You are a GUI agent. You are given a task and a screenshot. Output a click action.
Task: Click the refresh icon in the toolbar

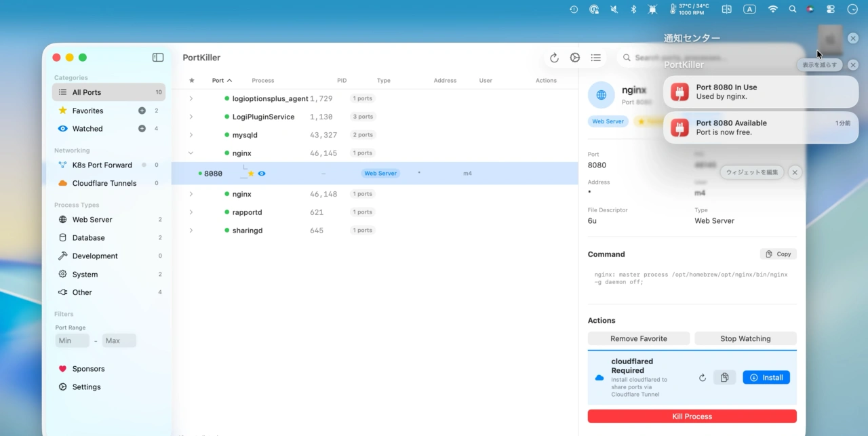(554, 58)
